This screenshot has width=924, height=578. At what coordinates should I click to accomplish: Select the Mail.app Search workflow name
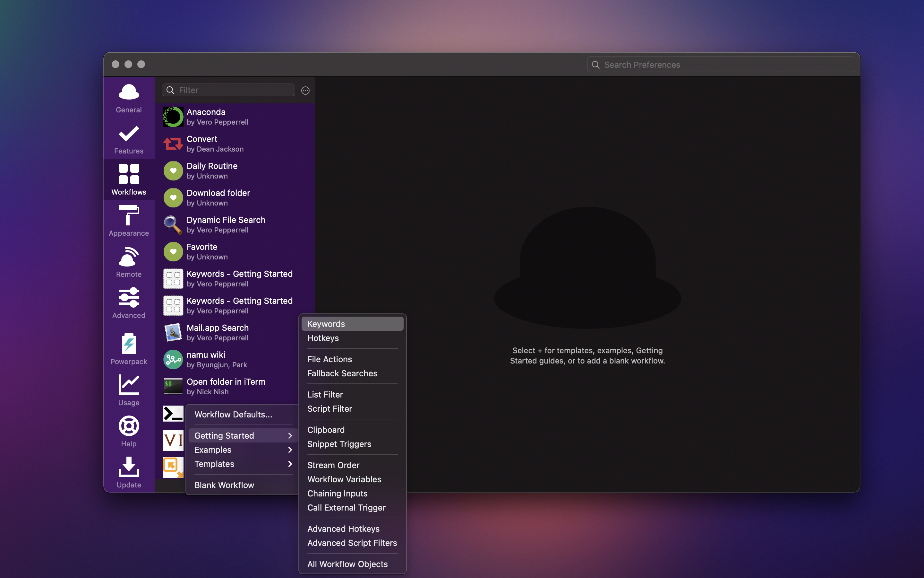[x=218, y=328]
